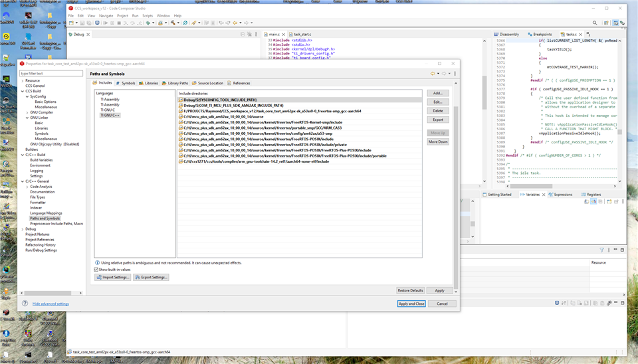Viewport: 638px width, 364px height.
Task: Expand the GNU Compiler node
Action: tap(27, 112)
